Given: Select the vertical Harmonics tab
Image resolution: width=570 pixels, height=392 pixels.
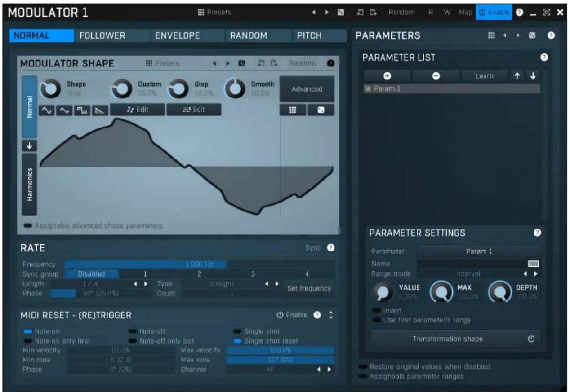Looking at the screenshot, I should coord(29,184).
